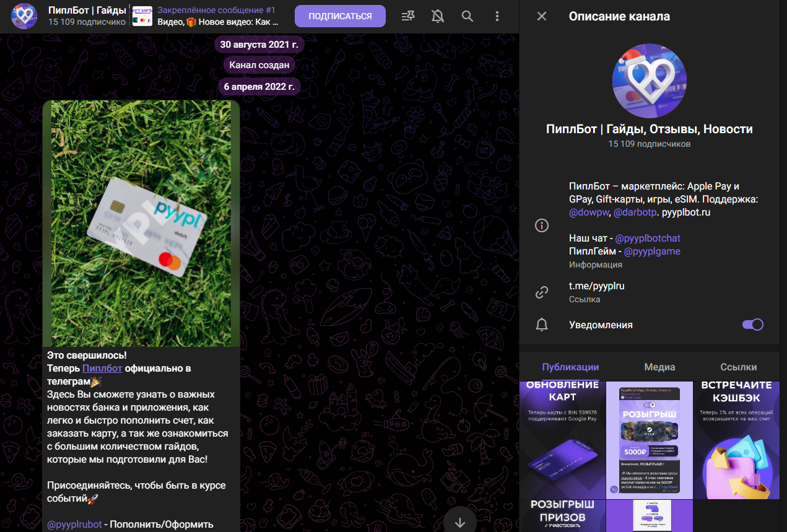Open the @pyyplgame link
The image size is (787, 532).
pyautogui.click(x=652, y=251)
